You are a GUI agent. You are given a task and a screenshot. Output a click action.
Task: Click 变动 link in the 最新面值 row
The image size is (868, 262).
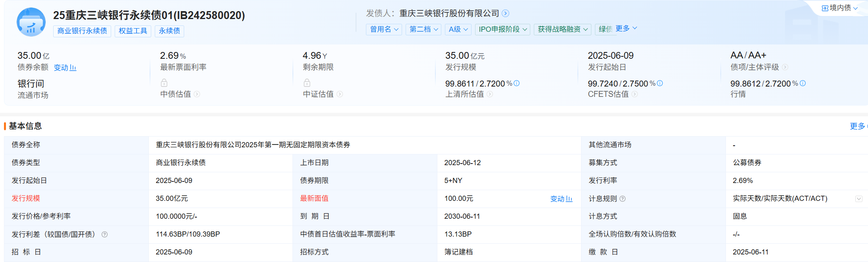(x=561, y=199)
